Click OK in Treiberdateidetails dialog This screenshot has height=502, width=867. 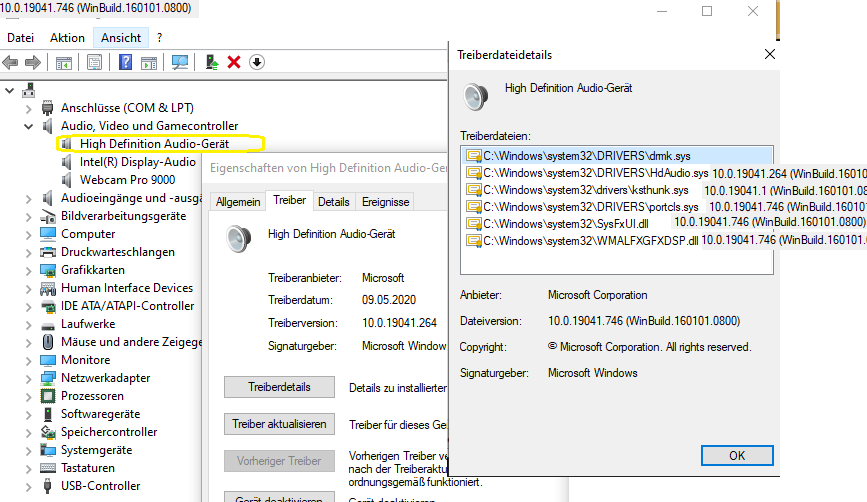coord(737,456)
